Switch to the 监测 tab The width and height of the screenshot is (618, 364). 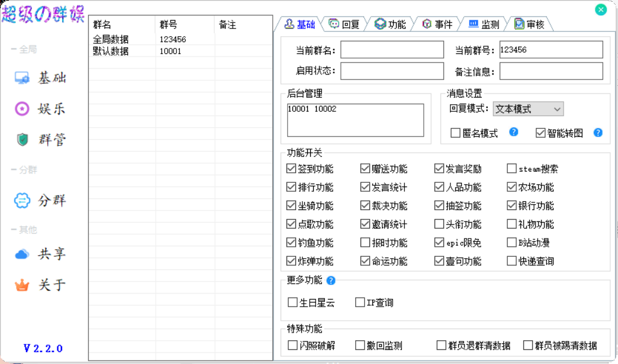click(484, 24)
